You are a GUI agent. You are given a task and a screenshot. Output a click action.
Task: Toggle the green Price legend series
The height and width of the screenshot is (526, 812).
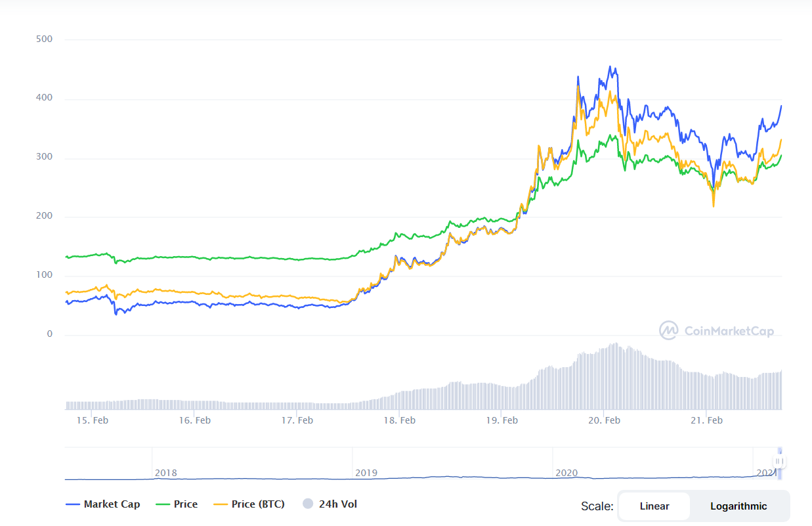(x=177, y=504)
